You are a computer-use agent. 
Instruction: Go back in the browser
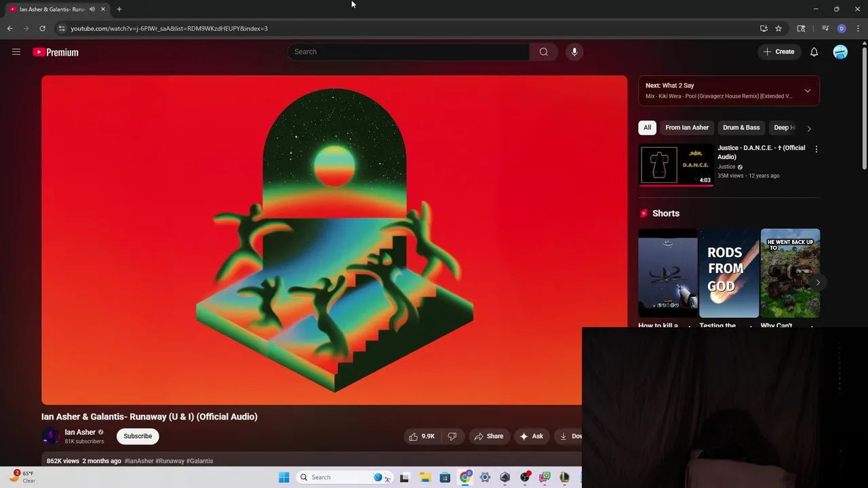[x=9, y=28]
